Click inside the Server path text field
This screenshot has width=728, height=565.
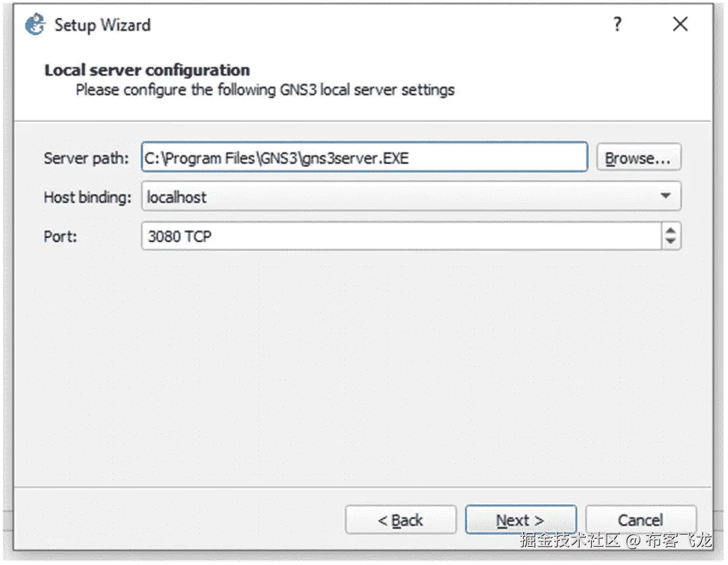coord(364,157)
